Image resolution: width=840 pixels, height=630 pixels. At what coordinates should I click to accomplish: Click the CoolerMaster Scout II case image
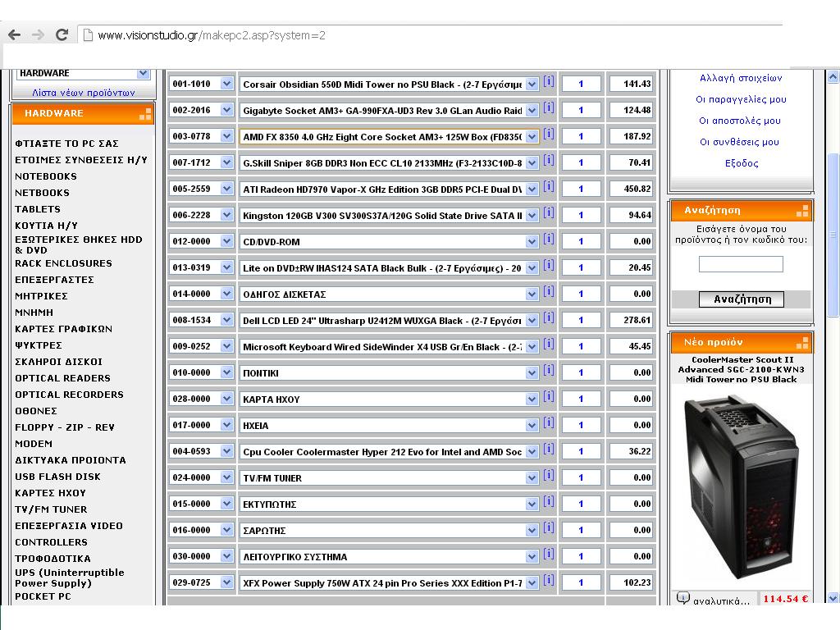741,486
